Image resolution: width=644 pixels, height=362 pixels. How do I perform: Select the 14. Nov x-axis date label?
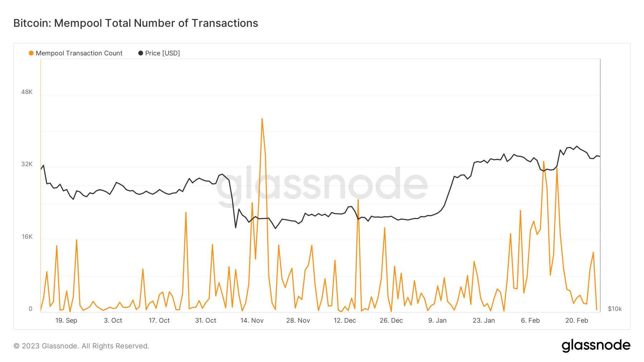252,321
